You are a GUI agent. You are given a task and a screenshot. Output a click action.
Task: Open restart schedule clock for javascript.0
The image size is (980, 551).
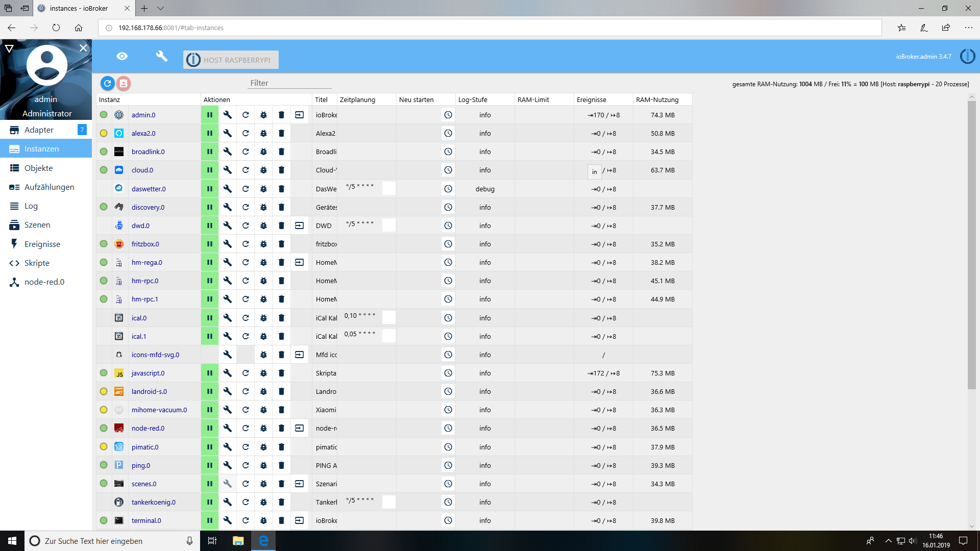(x=448, y=373)
